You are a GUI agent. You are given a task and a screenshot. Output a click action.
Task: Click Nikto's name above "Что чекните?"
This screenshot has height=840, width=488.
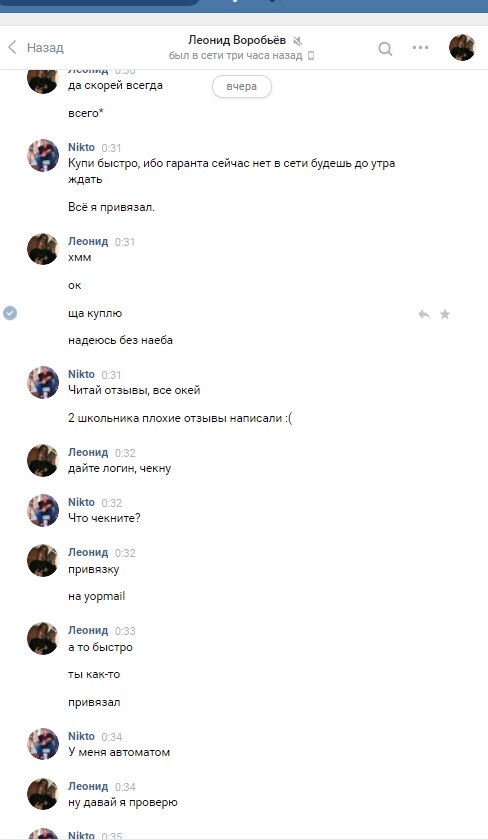pyautogui.click(x=81, y=502)
